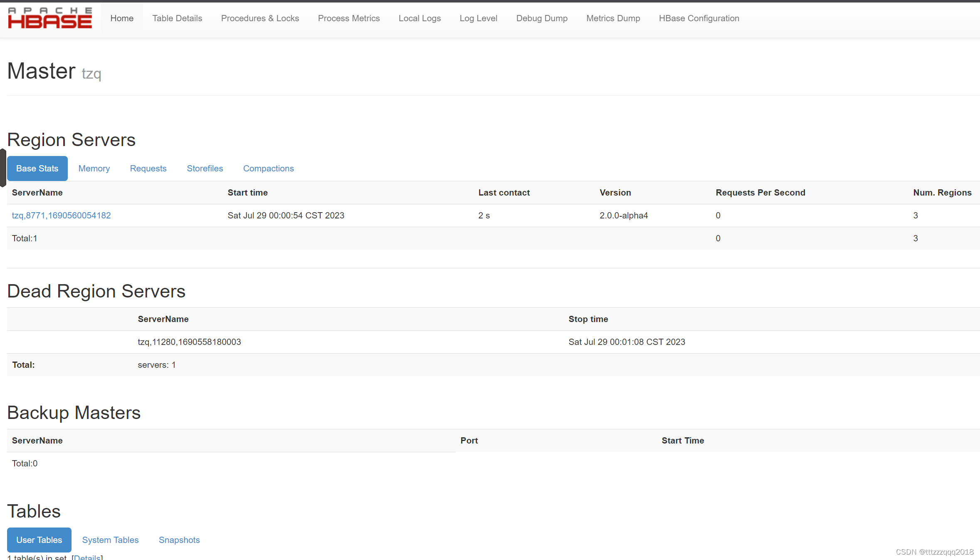This screenshot has width=980, height=560.
Task: Click Details link under Tables section
Action: tap(87, 557)
